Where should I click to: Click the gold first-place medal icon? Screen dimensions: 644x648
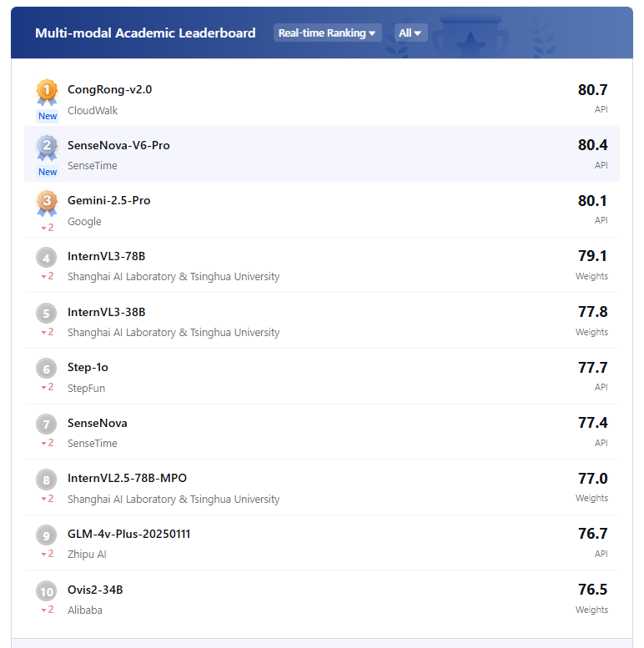click(x=47, y=92)
